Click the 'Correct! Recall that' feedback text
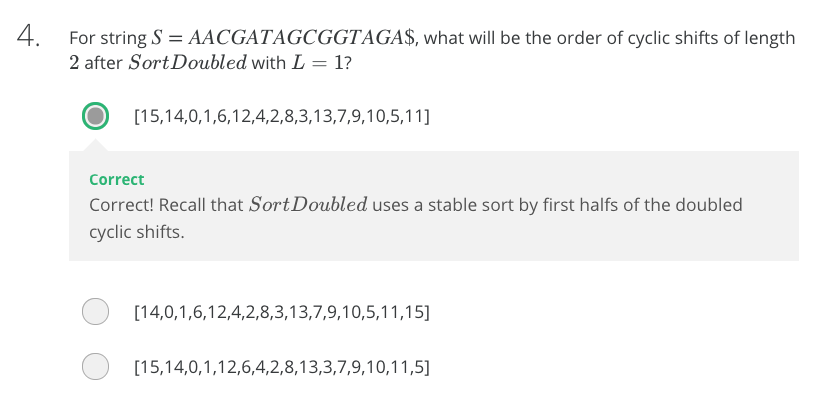This screenshot has height=408, width=824. [167, 205]
